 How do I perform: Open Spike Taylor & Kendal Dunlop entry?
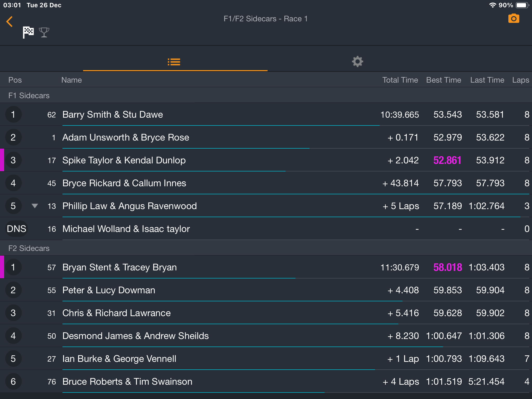(x=266, y=160)
